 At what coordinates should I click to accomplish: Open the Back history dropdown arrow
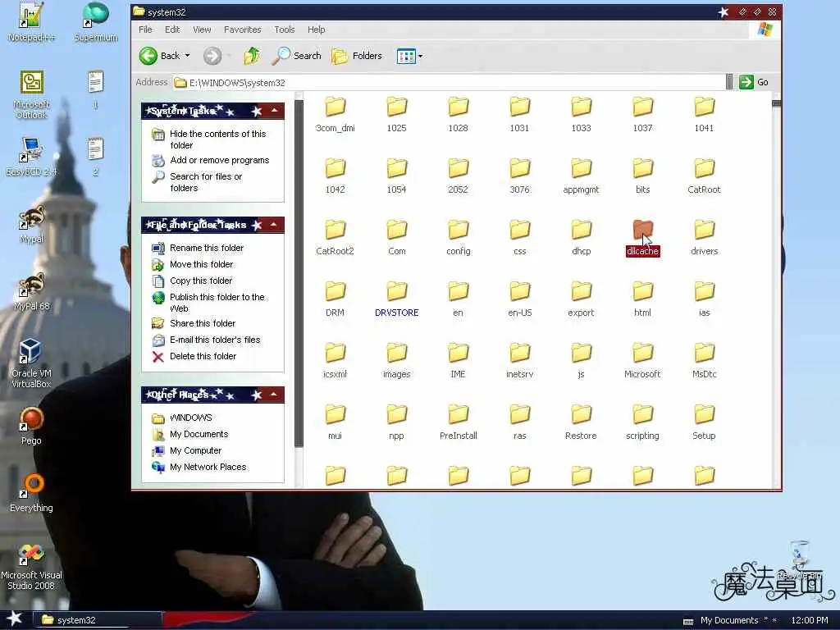pyautogui.click(x=188, y=56)
